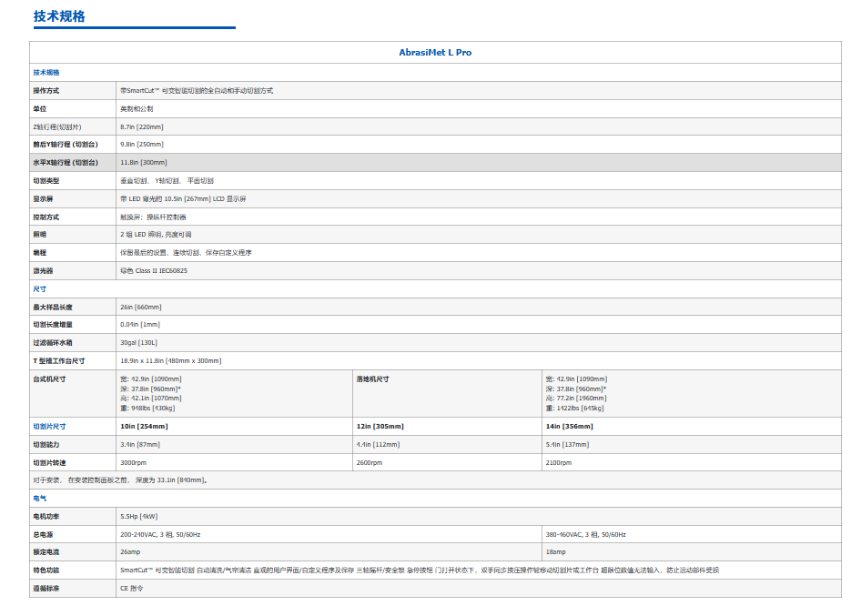Click the small blue 技术规格 section row label

click(x=46, y=73)
